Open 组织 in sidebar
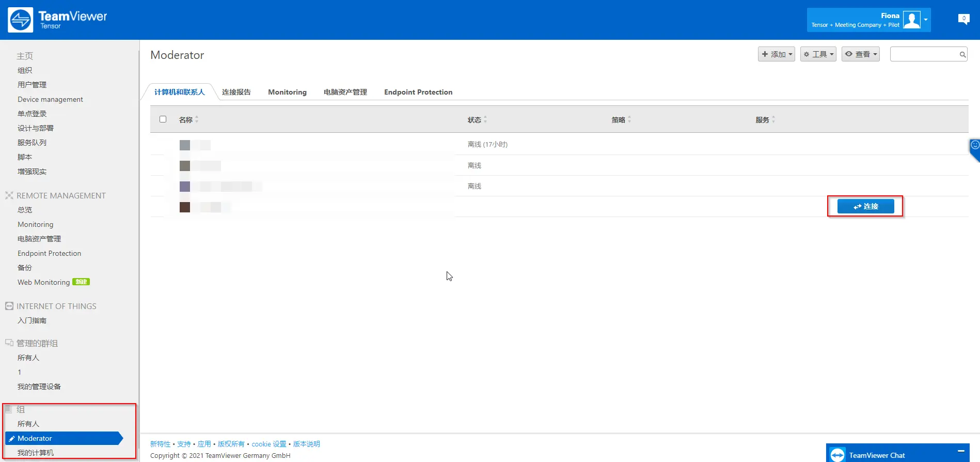This screenshot has width=980, height=462. (25, 70)
